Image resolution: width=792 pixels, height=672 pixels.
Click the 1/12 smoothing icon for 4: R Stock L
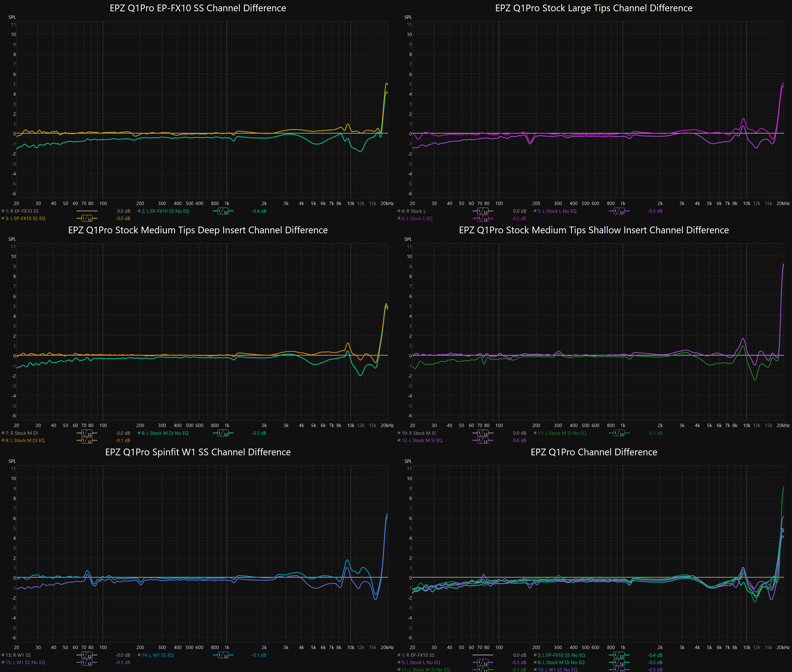[483, 211]
